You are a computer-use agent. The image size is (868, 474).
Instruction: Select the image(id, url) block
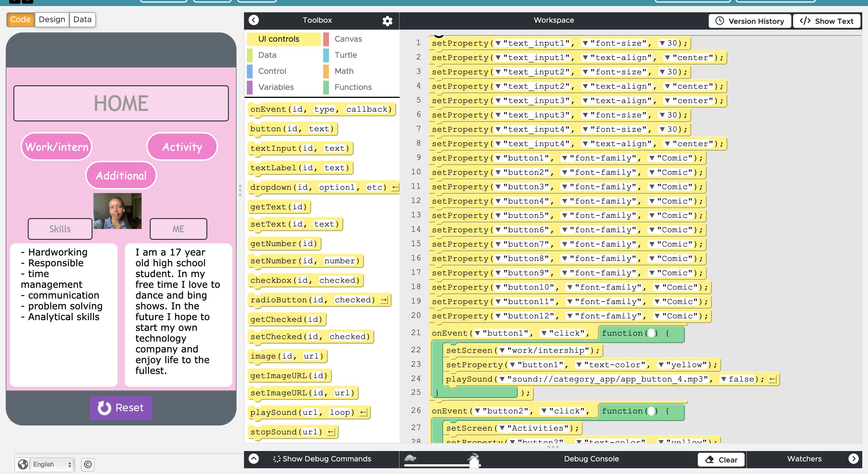click(287, 356)
